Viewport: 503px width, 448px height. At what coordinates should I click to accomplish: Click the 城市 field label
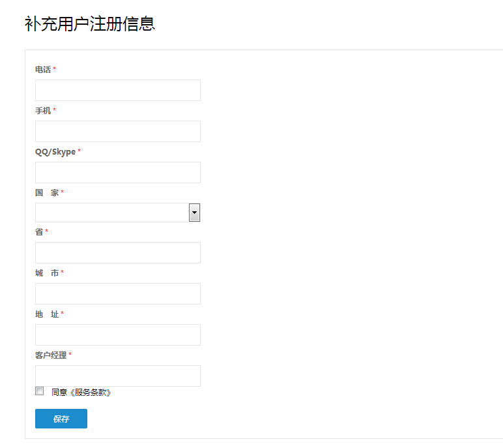point(47,273)
